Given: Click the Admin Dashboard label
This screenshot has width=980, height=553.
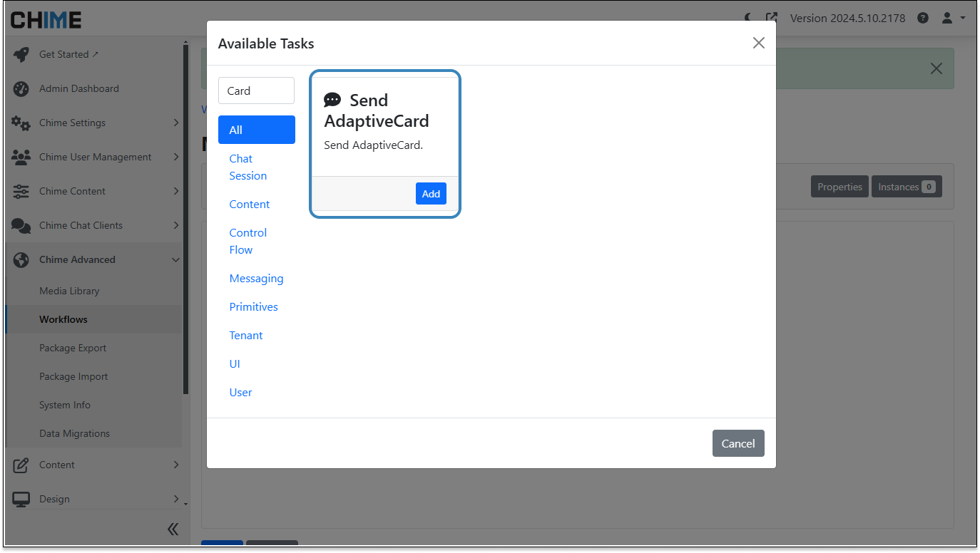Looking at the screenshot, I should coord(79,88).
